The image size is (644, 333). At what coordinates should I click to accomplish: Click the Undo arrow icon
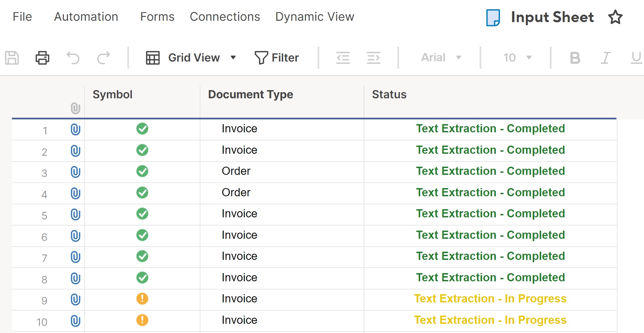point(73,58)
